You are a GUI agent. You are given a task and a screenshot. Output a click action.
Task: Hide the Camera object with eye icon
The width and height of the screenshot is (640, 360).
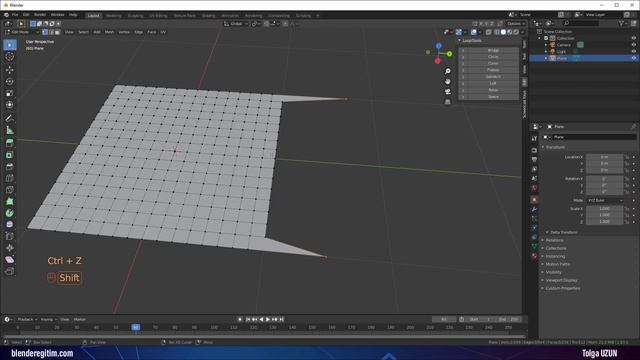[x=634, y=45]
